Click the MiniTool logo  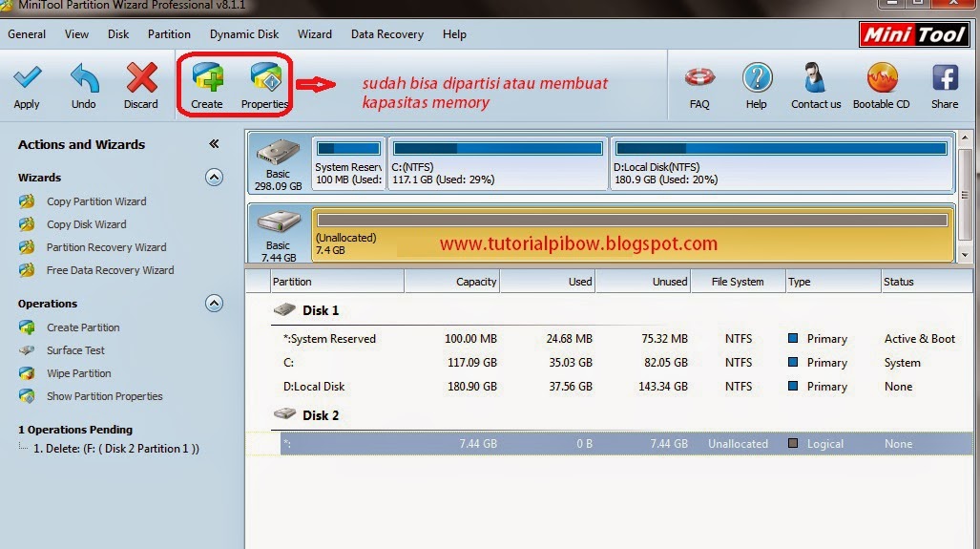pyautogui.click(x=914, y=34)
